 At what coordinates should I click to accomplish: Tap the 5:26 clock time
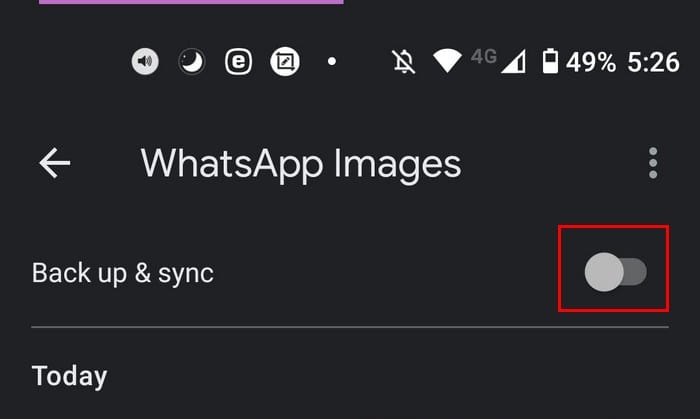[x=653, y=62]
